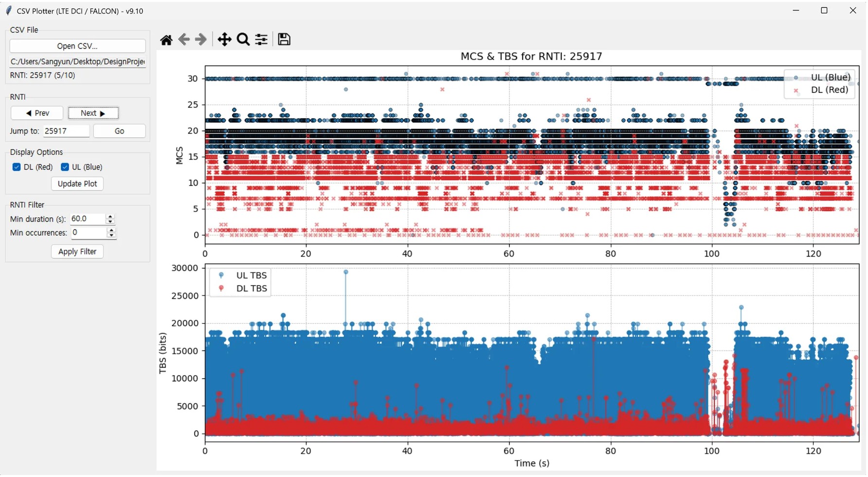This screenshot has height=477, width=868.
Task: Decrease Min occurrences with down arrow
Action: (x=111, y=236)
